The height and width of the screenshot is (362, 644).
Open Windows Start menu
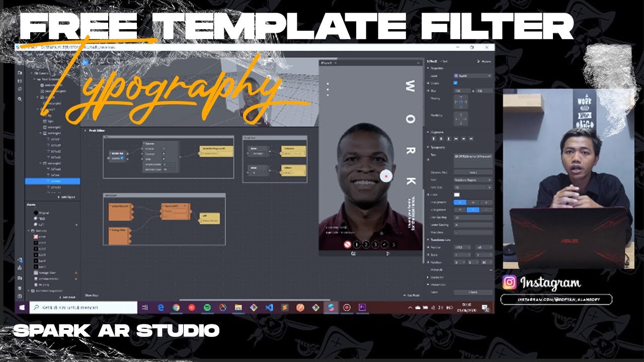coord(22,307)
